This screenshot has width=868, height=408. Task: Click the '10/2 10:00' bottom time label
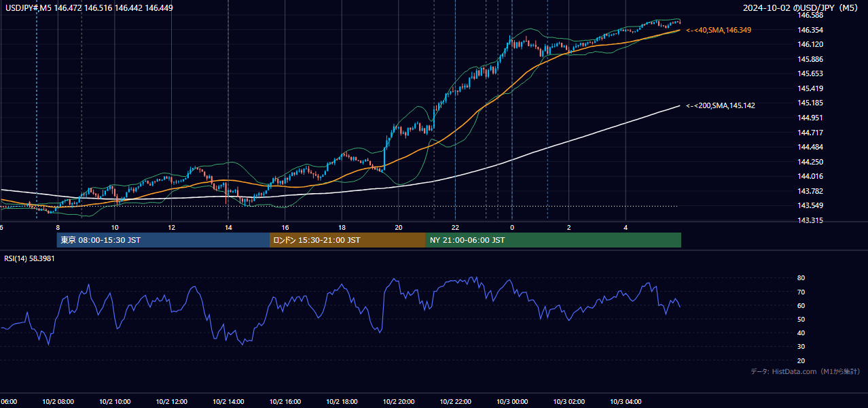[x=115, y=401]
